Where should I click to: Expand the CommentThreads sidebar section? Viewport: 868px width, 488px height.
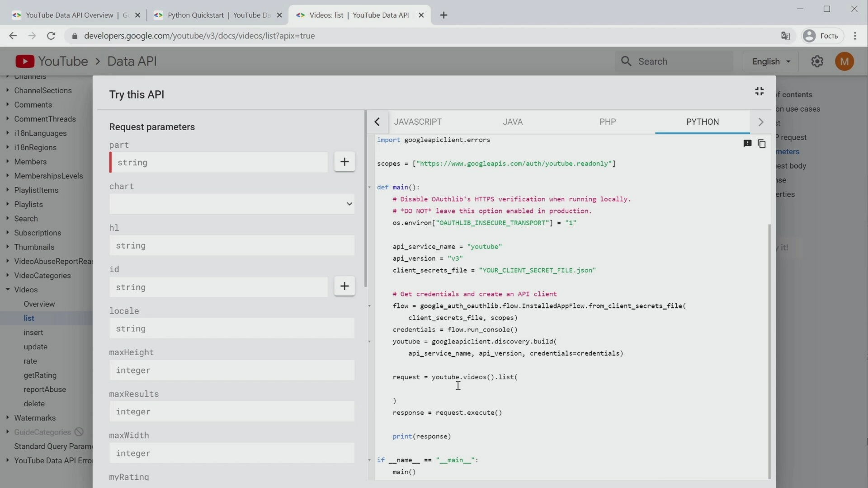(x=8, y=119)
